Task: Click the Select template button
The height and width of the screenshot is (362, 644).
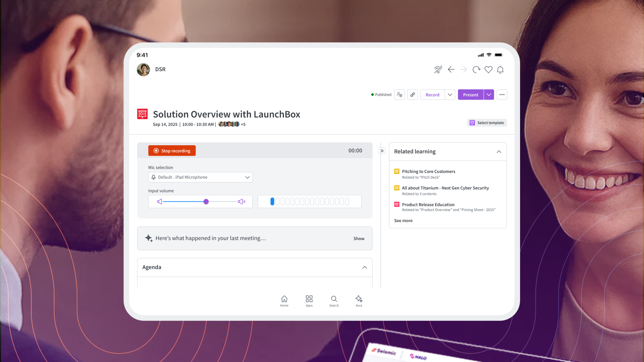Action: tap(487, 123)
